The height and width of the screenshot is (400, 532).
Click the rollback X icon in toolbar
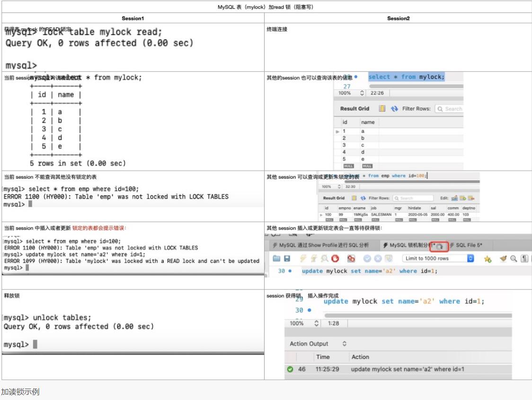(378, 259)
